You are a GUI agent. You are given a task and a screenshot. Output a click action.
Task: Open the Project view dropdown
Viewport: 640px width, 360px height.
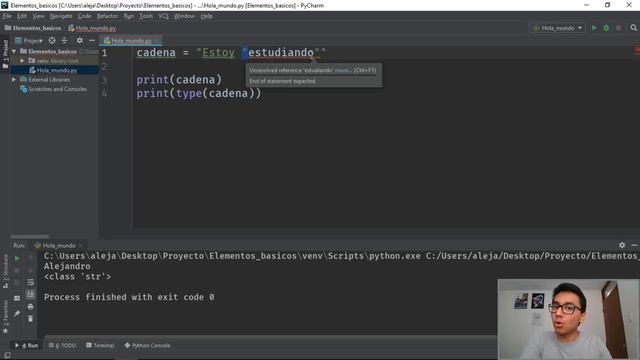coord(29,40)
